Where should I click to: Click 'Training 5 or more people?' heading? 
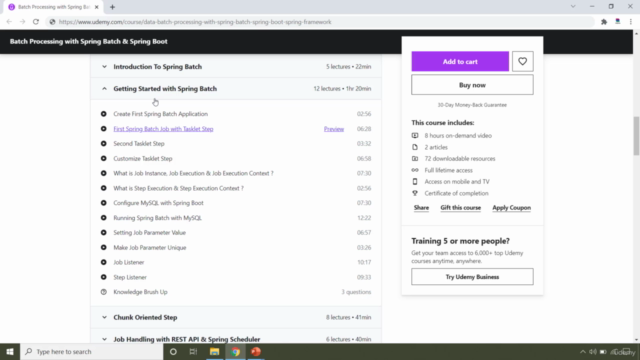click(x=460, y=241)
